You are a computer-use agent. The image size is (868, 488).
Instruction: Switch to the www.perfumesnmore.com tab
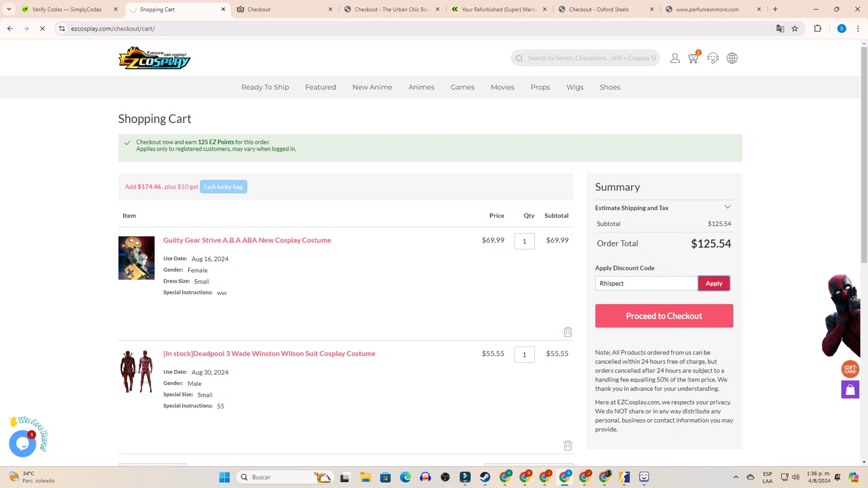(713, 9)
